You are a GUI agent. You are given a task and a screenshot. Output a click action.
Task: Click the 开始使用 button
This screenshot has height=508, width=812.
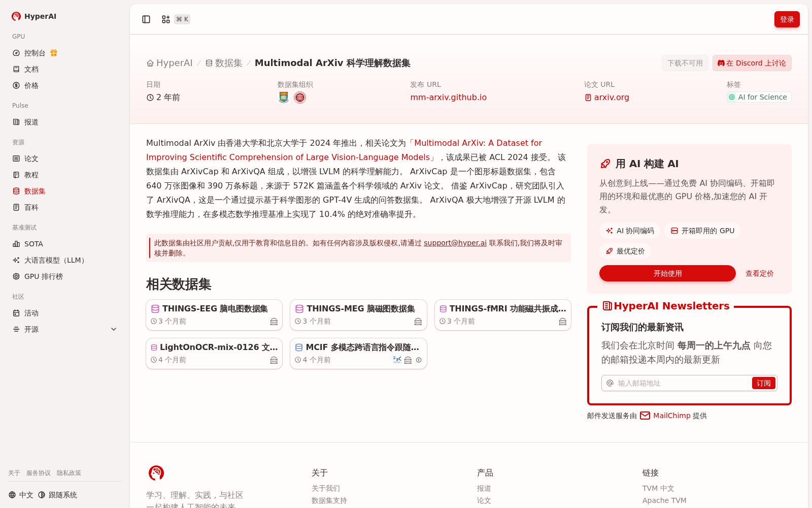(x=667, y=273)
